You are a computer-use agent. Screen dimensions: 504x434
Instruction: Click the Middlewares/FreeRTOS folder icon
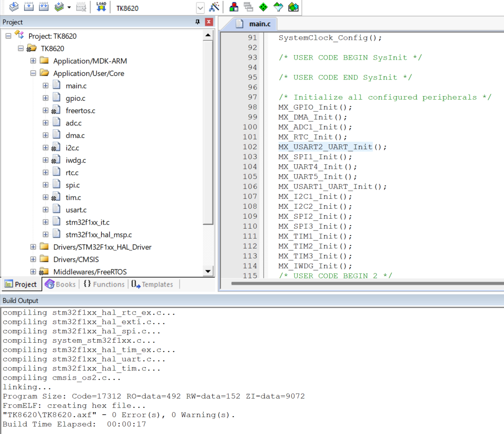(x=44, y=272)
